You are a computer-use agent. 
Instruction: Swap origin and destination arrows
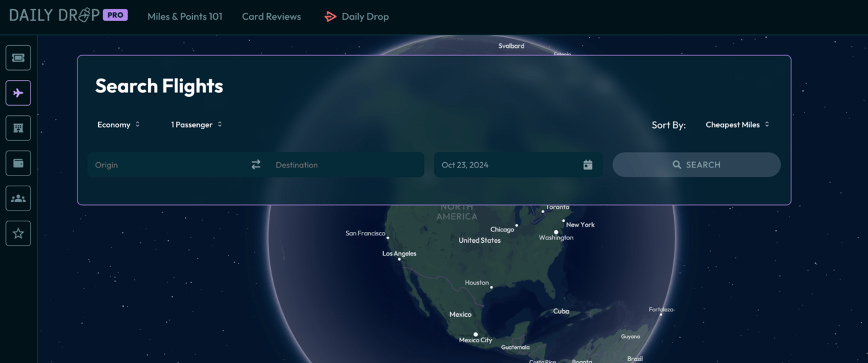coord(256,164)
